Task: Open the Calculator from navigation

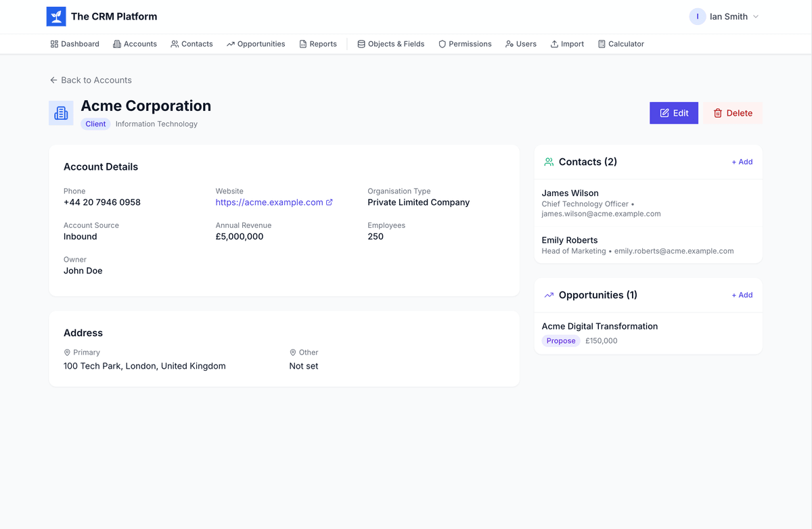Action: [x=621, y=44]
